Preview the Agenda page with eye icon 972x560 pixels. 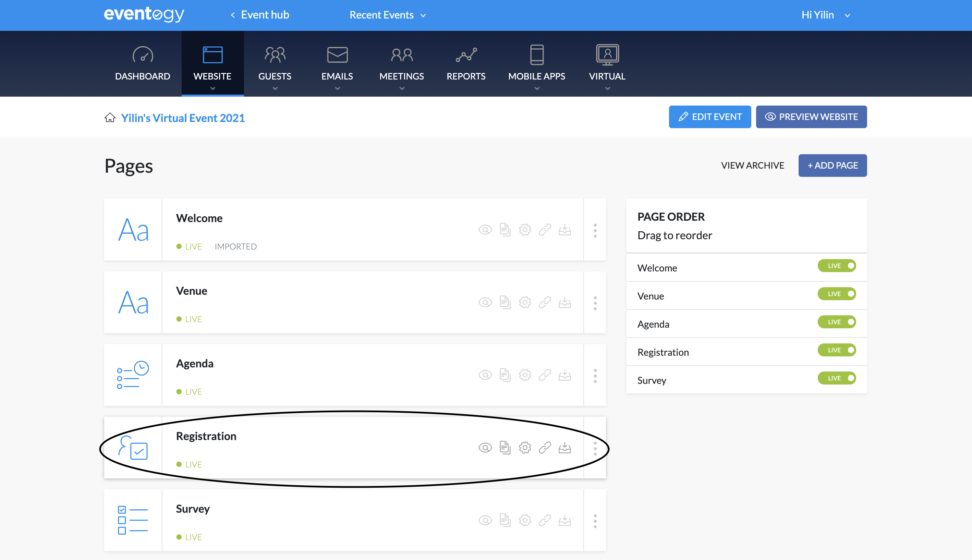[485, 375]
